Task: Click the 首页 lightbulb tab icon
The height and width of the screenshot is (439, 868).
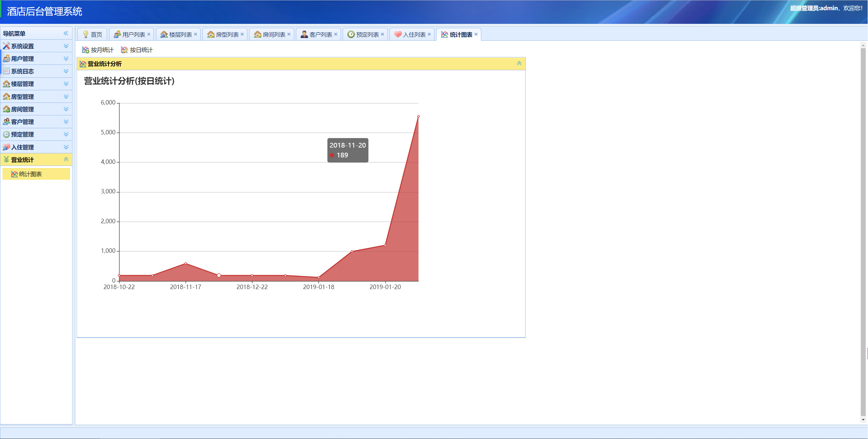Action: [x=86, y=34]
